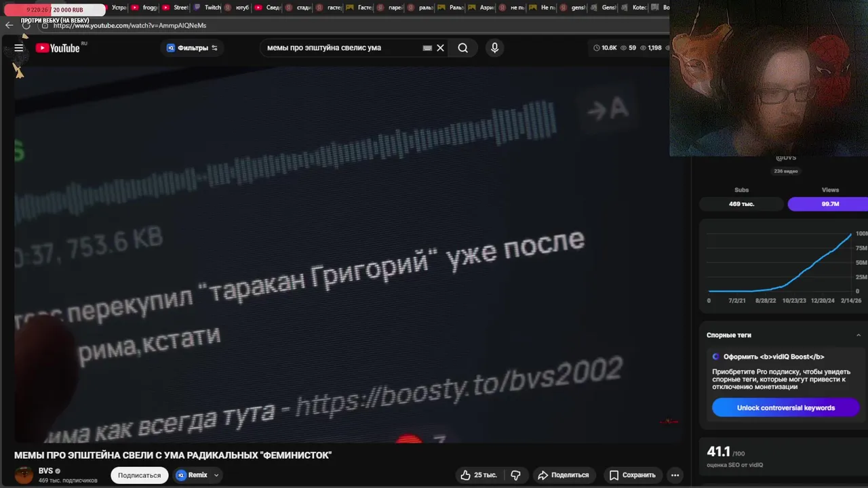
Task: Share the video via Поделиться
Action: (563, 475)
